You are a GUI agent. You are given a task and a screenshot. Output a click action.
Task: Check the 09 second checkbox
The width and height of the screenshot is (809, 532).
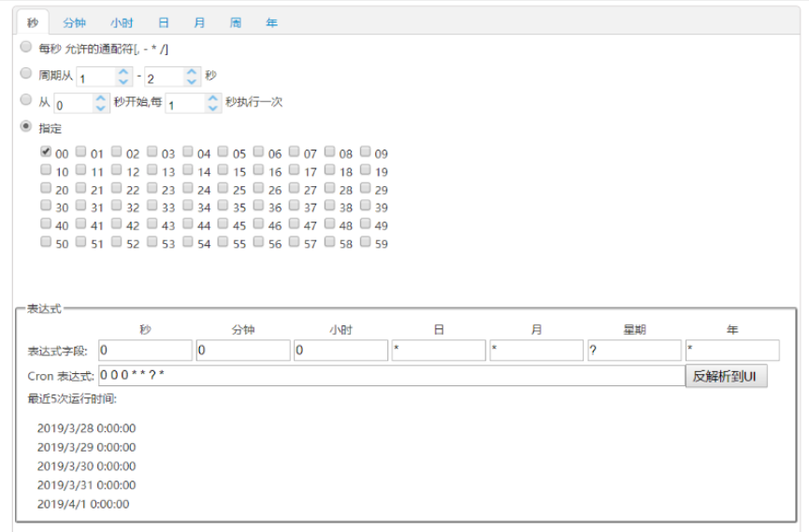coord(366,151)
